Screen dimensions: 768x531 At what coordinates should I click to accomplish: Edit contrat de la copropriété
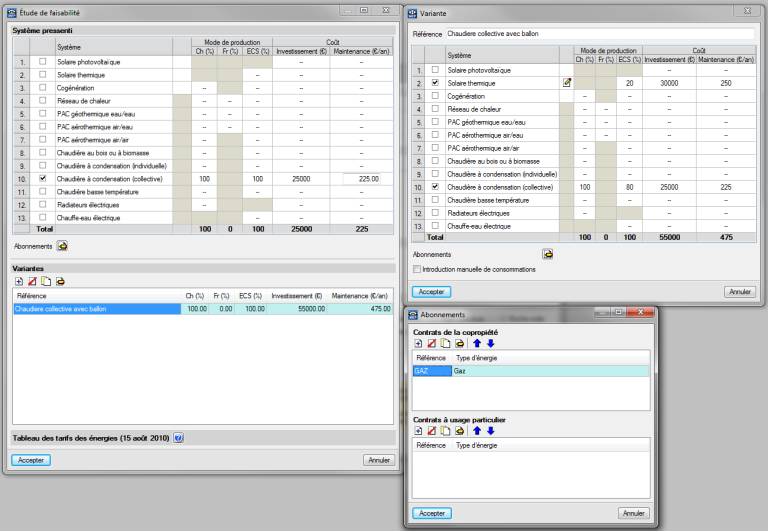[459, 343]
